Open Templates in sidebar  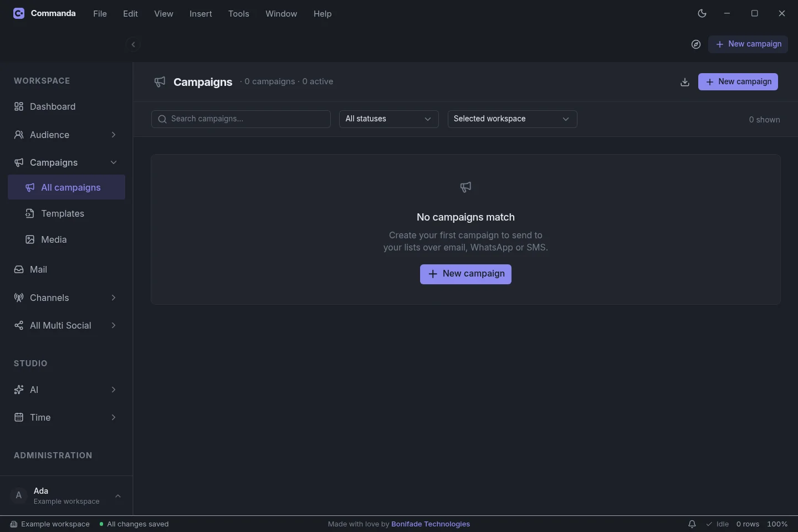coord(66,213)
